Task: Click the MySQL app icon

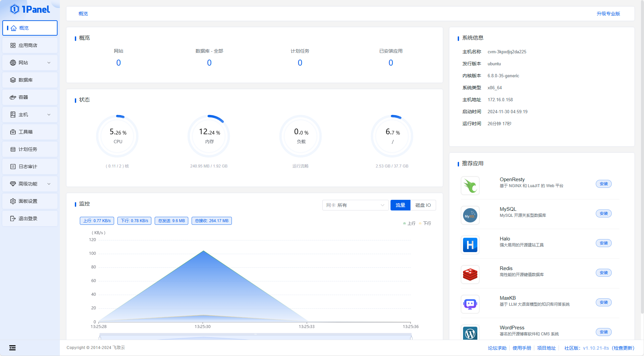Action: tap(470, 215)
